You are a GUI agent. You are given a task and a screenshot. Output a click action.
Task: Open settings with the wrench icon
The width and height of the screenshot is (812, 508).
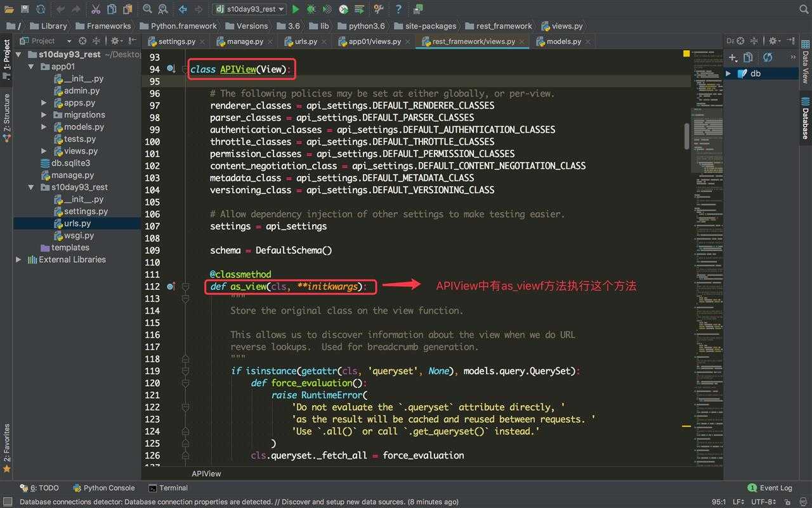379,9
